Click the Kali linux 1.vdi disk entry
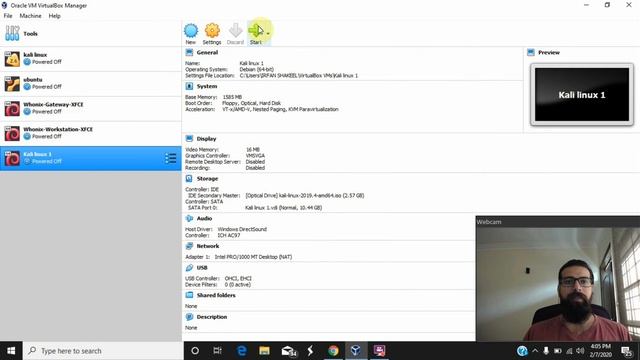This screenshot has height=360, width=640. click(x=283, y=208)
